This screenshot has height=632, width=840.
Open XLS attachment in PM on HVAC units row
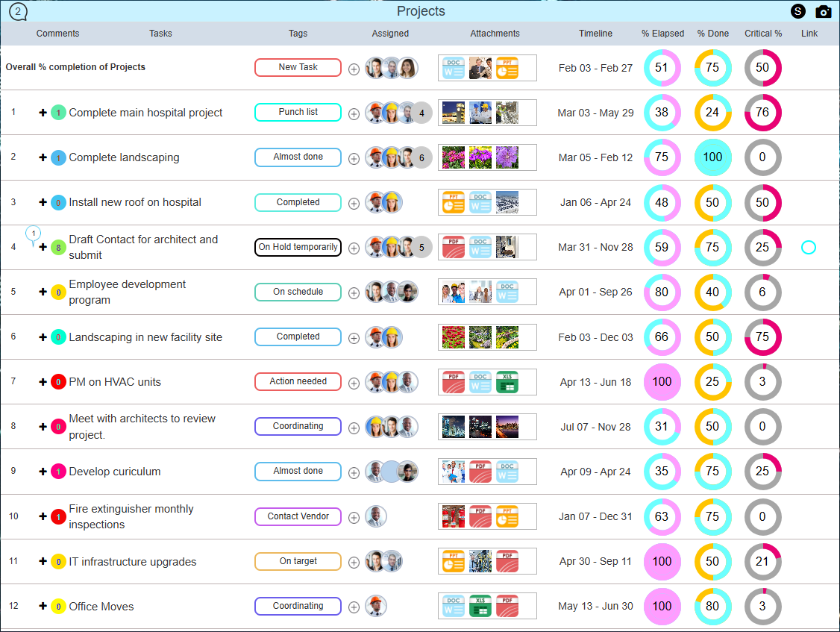tap(507, 382)
